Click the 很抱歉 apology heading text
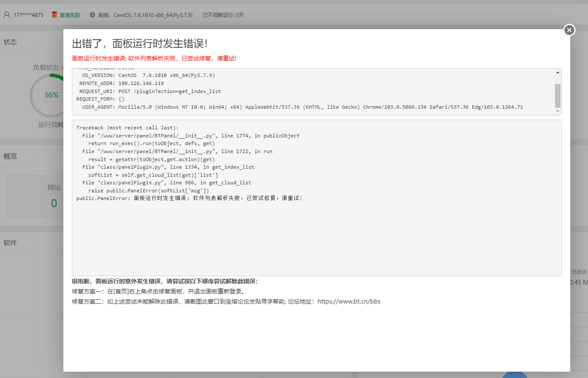588x378 pixels. pos(165,281)
